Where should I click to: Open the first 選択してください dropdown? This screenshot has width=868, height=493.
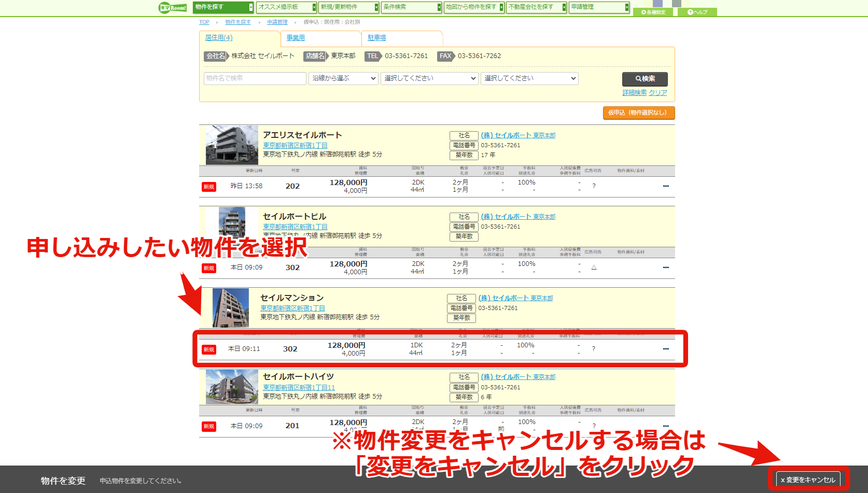click(429, 78)
